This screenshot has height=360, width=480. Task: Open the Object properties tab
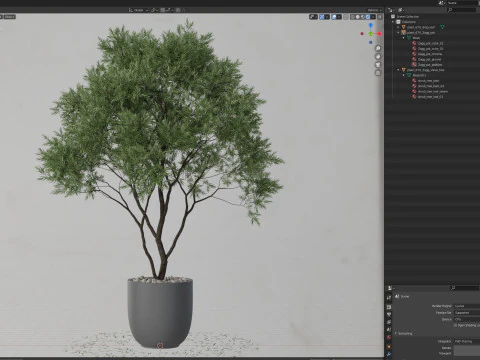coord(389,347)
